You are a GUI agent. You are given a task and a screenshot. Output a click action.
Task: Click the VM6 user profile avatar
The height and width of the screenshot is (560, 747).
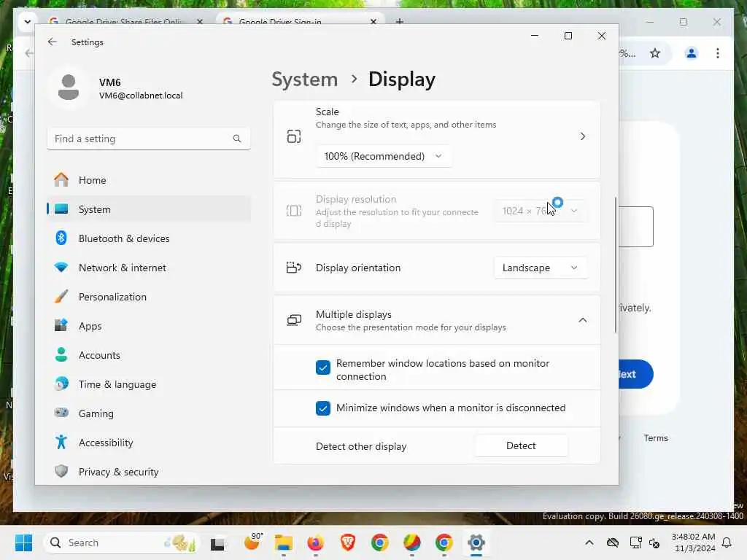69,87
